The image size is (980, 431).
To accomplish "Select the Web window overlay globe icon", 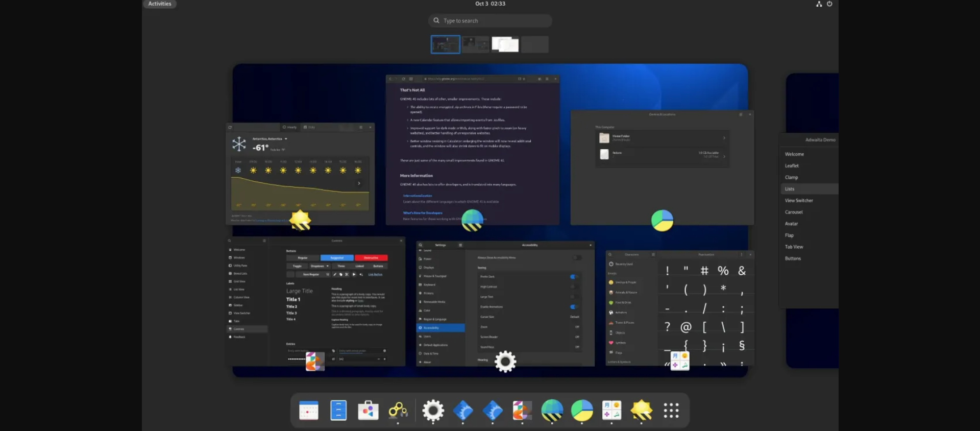I will pos(472,221).
